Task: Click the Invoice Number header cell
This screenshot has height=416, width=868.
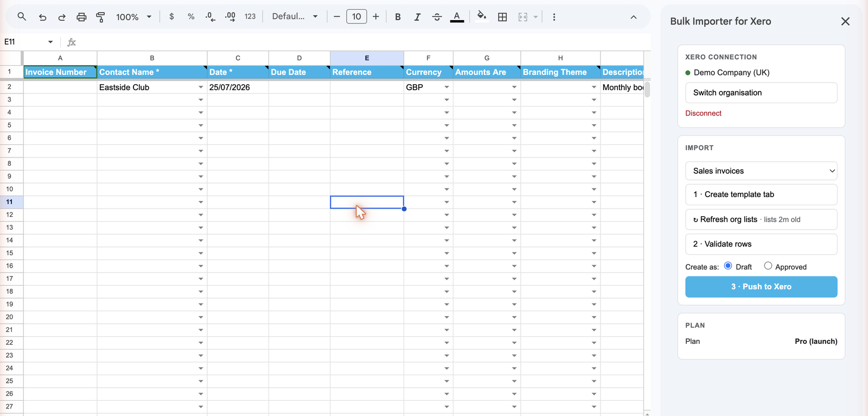Action: 60,72
